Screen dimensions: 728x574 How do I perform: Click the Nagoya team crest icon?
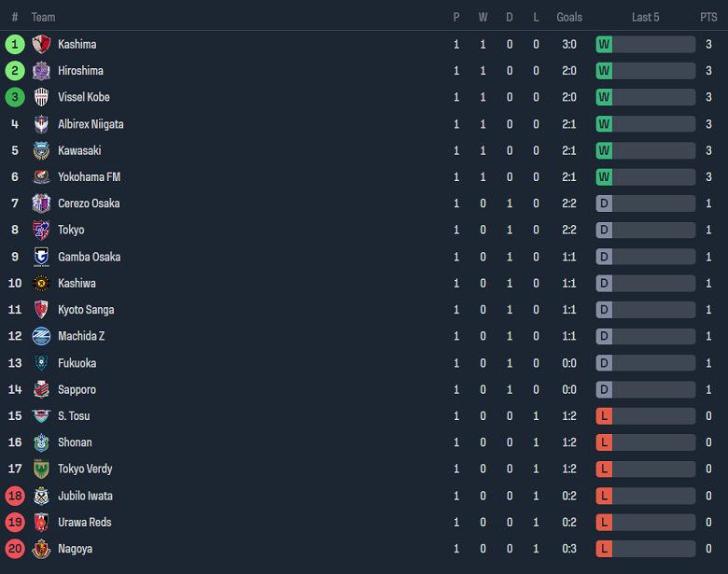click(x=41, y=549)
